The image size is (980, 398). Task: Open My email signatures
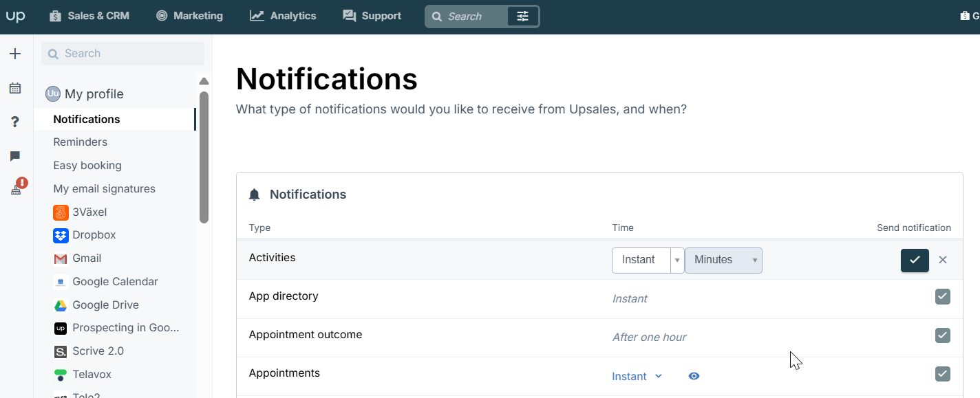point(105,189)
